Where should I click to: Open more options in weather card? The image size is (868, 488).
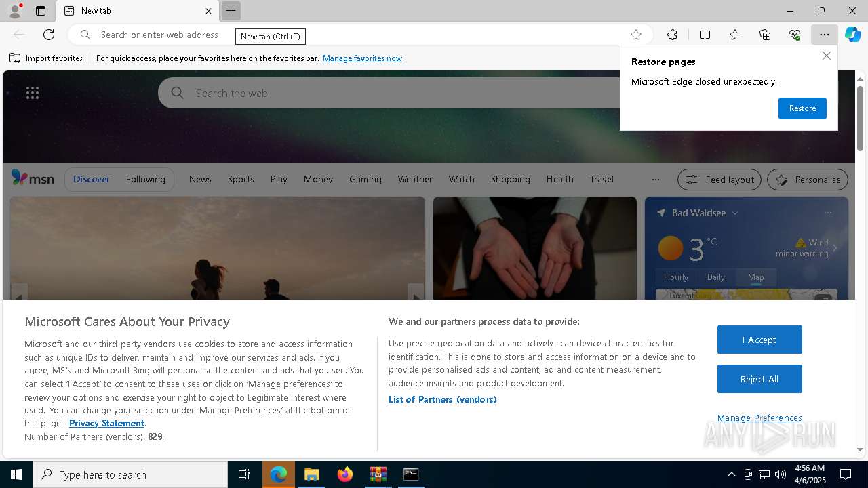click(827, 213)
